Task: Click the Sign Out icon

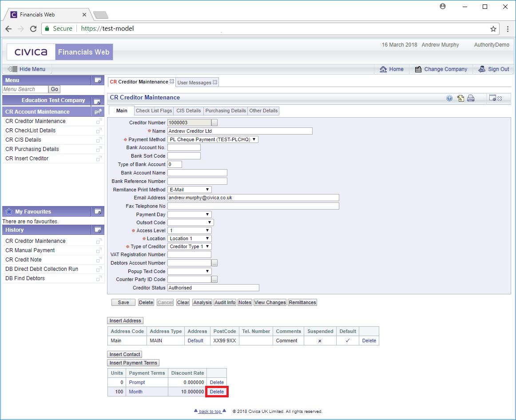Action: point(482,69)
